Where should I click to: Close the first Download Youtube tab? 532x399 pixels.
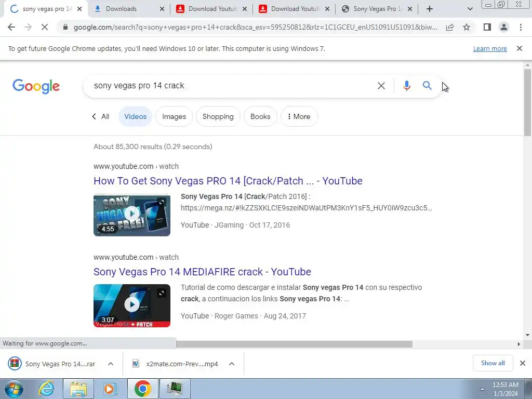pos(245,9)
